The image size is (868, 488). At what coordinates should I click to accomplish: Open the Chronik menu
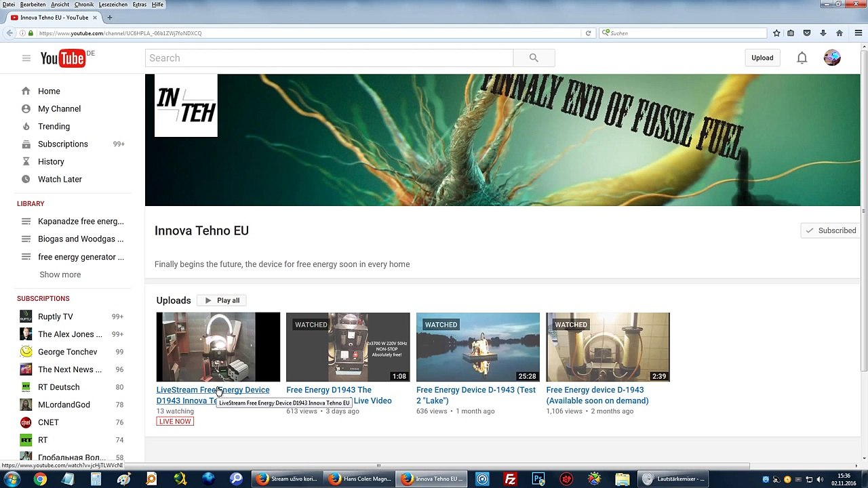pos(84,4)
